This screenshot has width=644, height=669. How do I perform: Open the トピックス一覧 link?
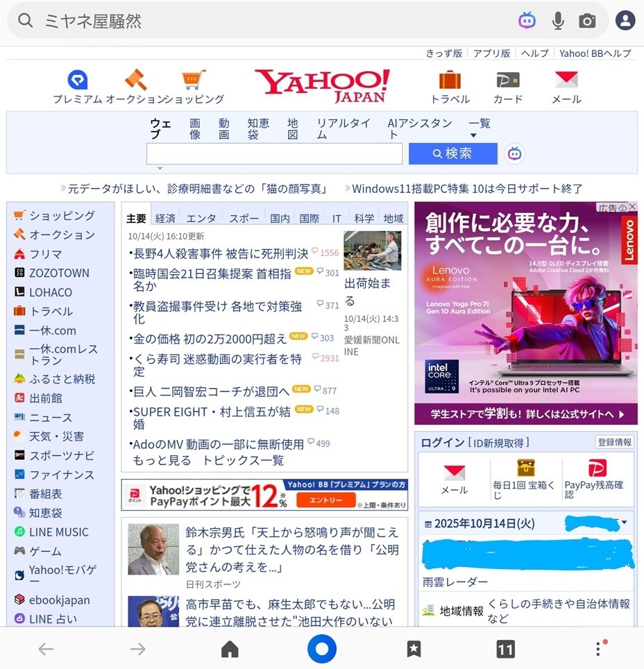[x=244, y=460]
